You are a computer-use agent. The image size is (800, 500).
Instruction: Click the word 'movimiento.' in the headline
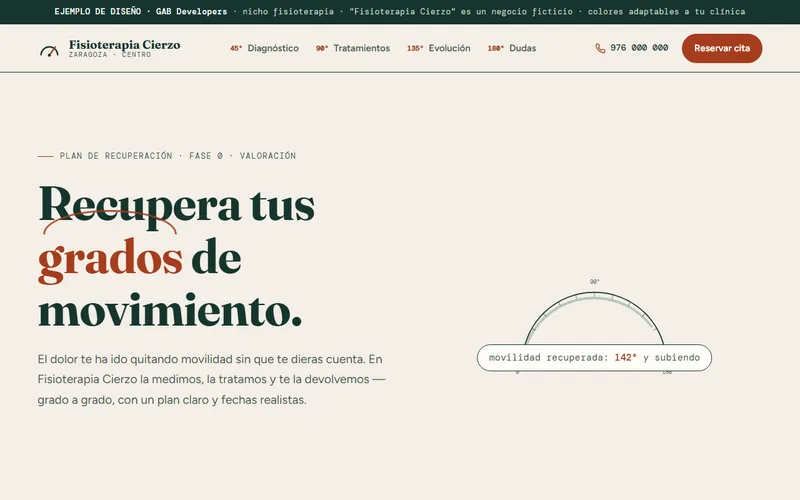coord(170,311)
